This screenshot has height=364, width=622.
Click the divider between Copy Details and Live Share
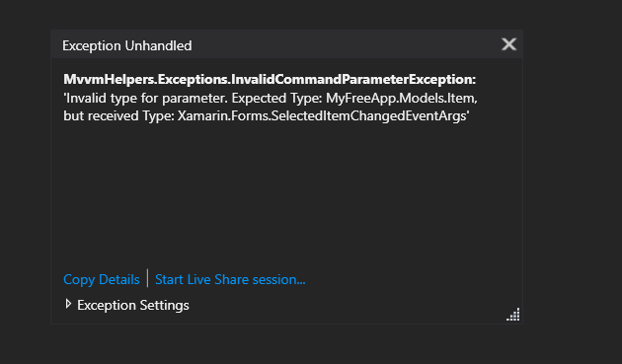147,278
